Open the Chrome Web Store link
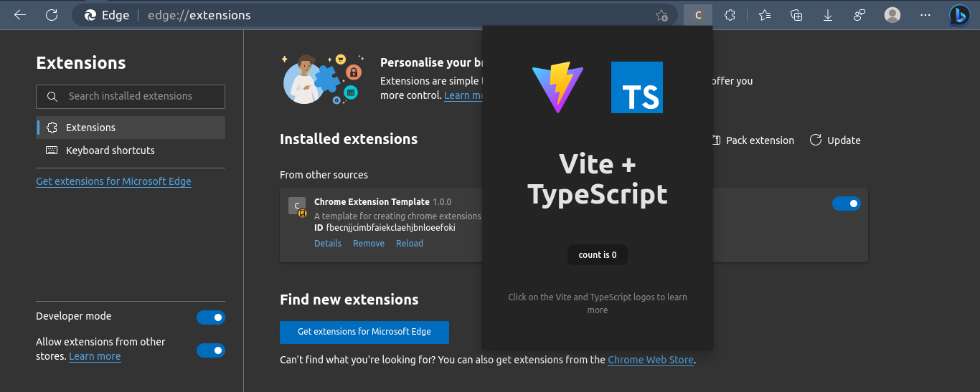Viewport: 980px width, 392px height. [651, 360]
